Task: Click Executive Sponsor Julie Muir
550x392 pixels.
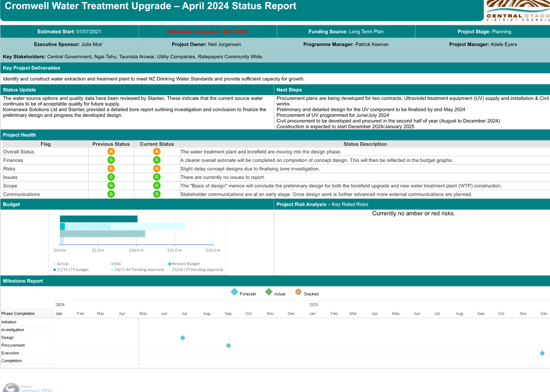Action: (x=68, y=44)
